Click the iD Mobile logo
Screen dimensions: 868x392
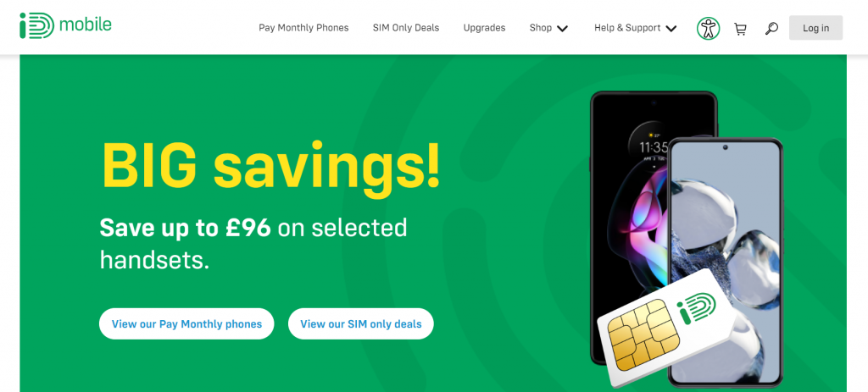65,25
